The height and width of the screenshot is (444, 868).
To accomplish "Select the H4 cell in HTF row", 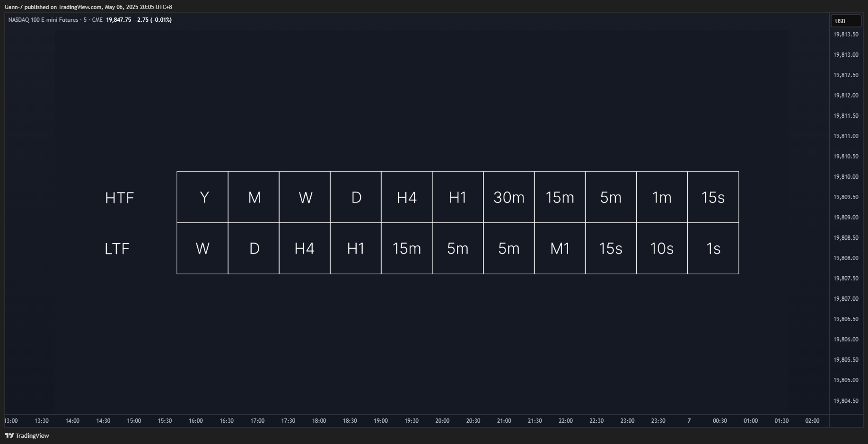I will click(x=407, y=197).
